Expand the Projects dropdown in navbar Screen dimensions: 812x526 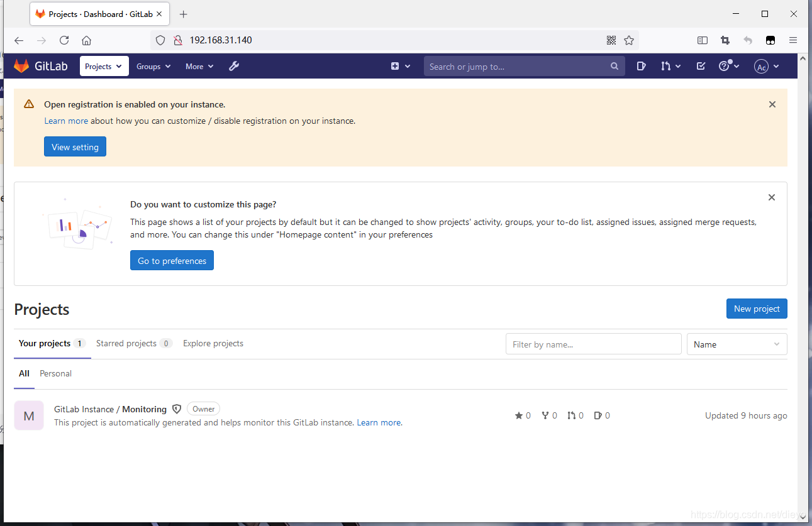104,66
